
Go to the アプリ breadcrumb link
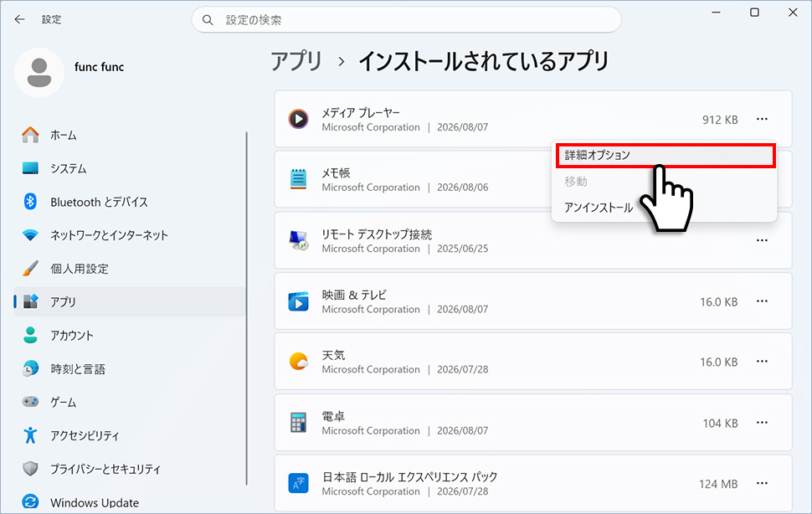tap(296, 61)
